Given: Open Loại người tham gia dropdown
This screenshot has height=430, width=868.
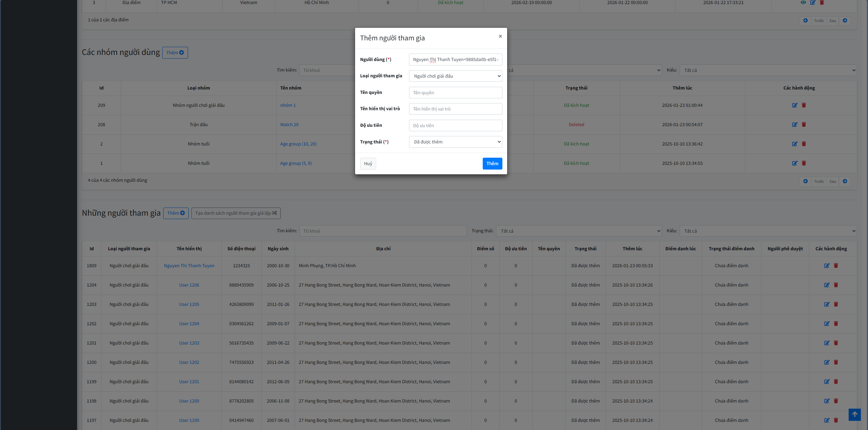Looking at the screenshot, I should (455, 76).
